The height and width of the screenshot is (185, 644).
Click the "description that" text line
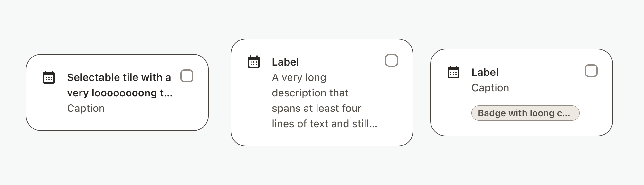click(x=310, y=93)
